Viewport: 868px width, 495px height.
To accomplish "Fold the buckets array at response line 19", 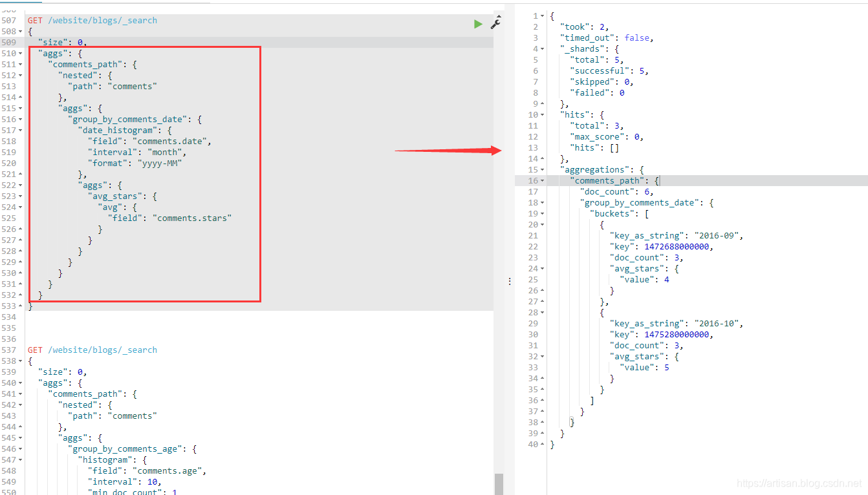I will point(542,213).
